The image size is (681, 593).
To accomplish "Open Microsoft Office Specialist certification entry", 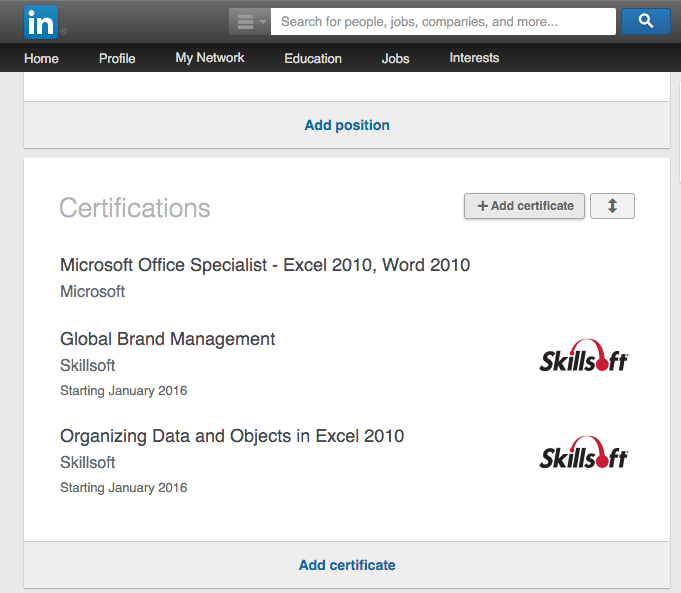I will (x=265, y=265).
